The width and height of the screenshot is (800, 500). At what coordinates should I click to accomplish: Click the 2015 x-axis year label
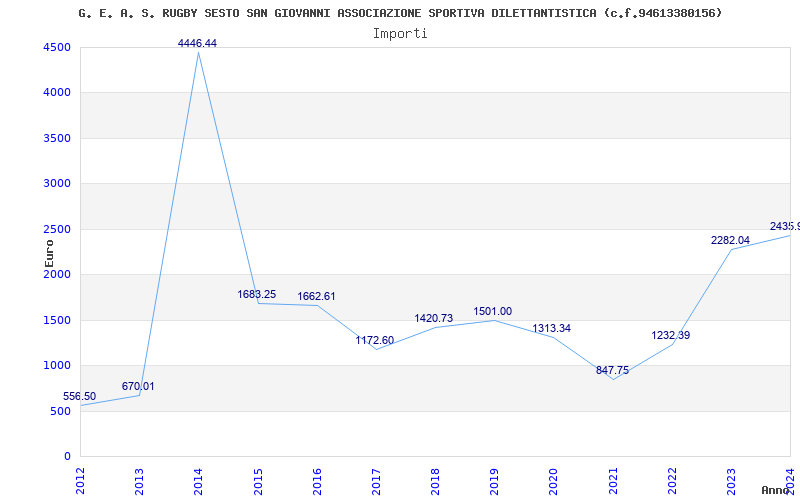[x=258, y=481]
